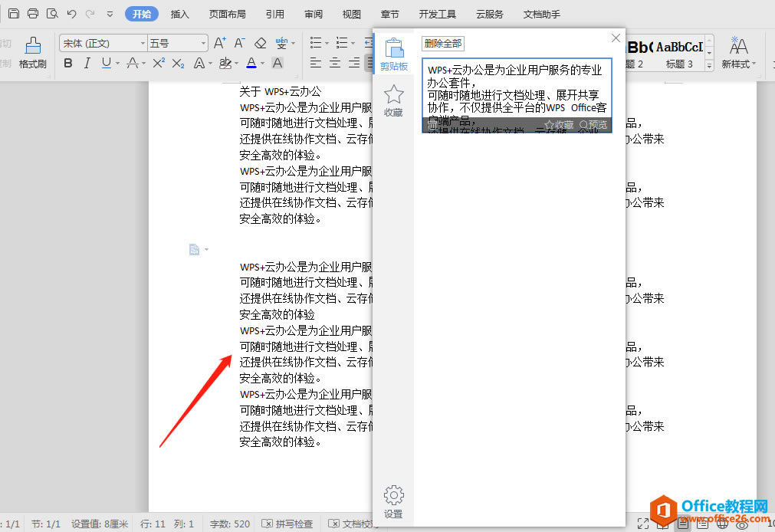This screenshot has width=775, height=532.
Task: Toggle strikethrough formatting
Action: pos(132,63)
